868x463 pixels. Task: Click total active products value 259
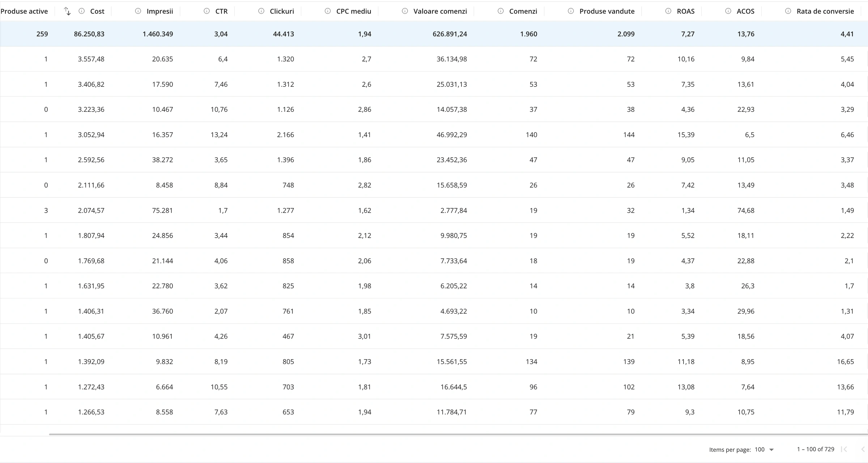click(x=42, y=34)
